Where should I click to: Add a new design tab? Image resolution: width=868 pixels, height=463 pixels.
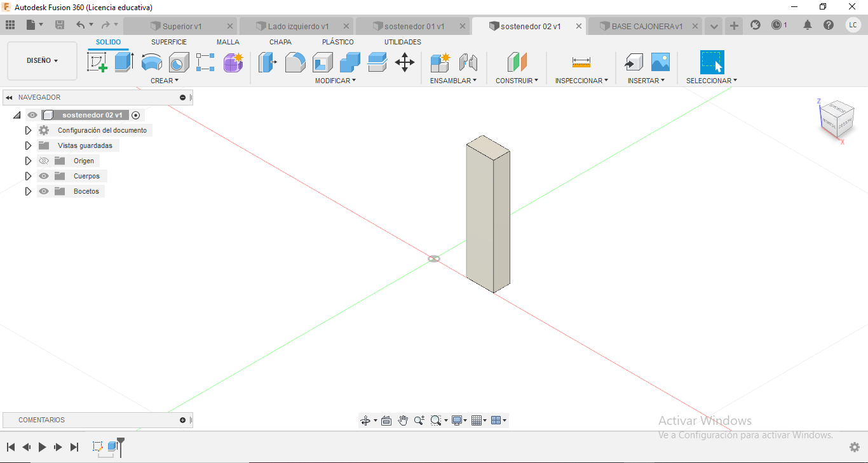(734, 25)
